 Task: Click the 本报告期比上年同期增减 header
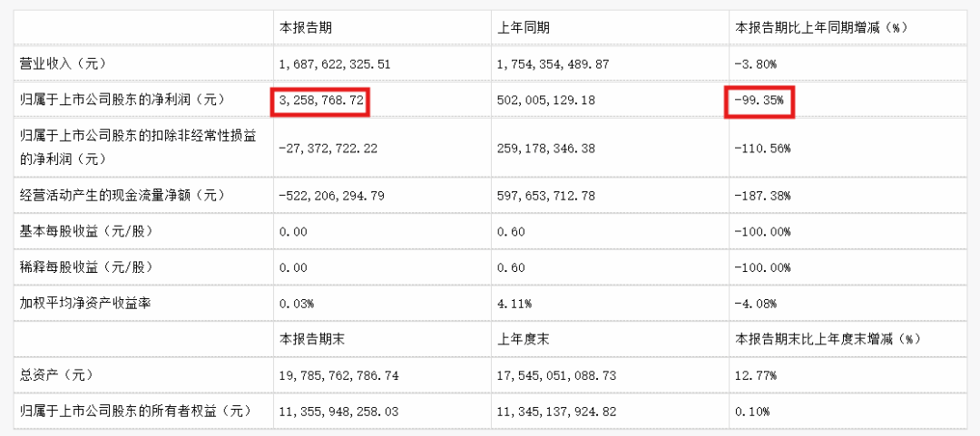pos(820,27)
